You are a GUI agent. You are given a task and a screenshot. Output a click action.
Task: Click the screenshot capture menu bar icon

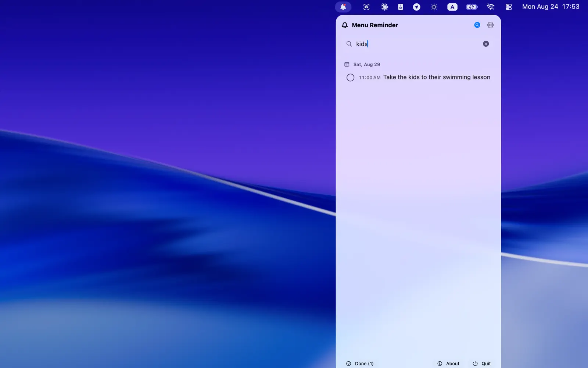[x=366, y=7]
